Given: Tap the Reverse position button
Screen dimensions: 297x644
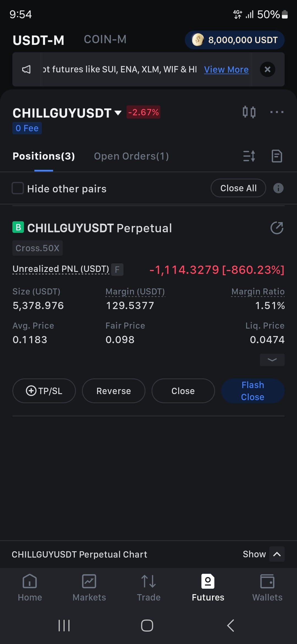Looking at the screenshot, I should pyautogui.click(x=114, y=391).
